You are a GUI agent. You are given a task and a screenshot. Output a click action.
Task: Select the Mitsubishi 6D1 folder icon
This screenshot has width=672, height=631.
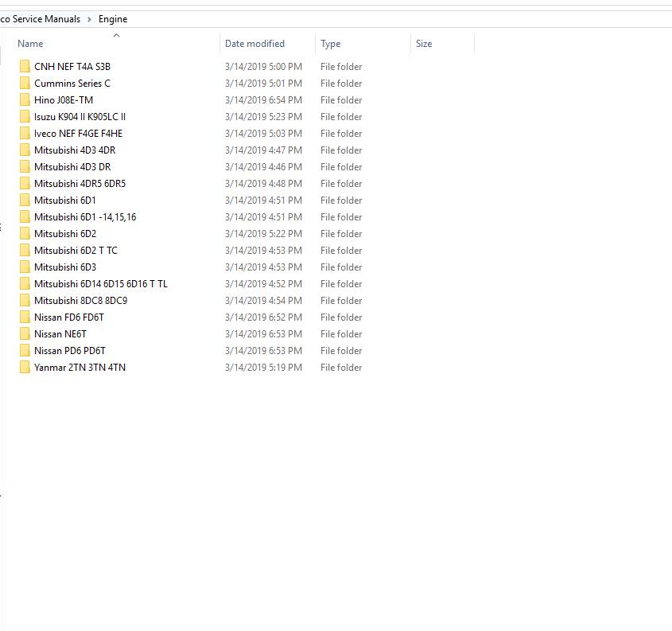(x=25, y=200)
